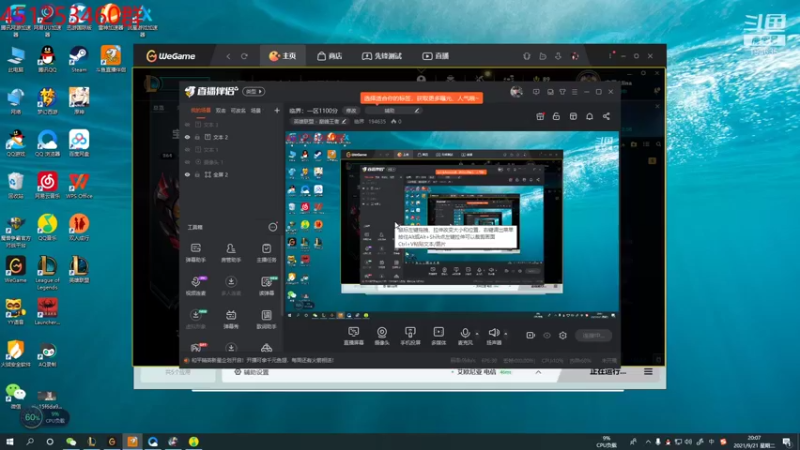Open the 手机投屏 phone casting option

click(x=410, y=336)
